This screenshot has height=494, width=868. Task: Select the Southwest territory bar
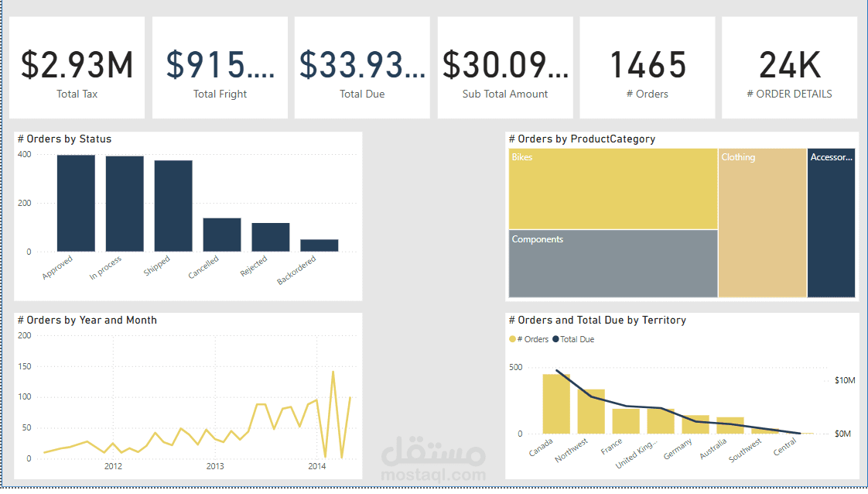pos(766,431)
